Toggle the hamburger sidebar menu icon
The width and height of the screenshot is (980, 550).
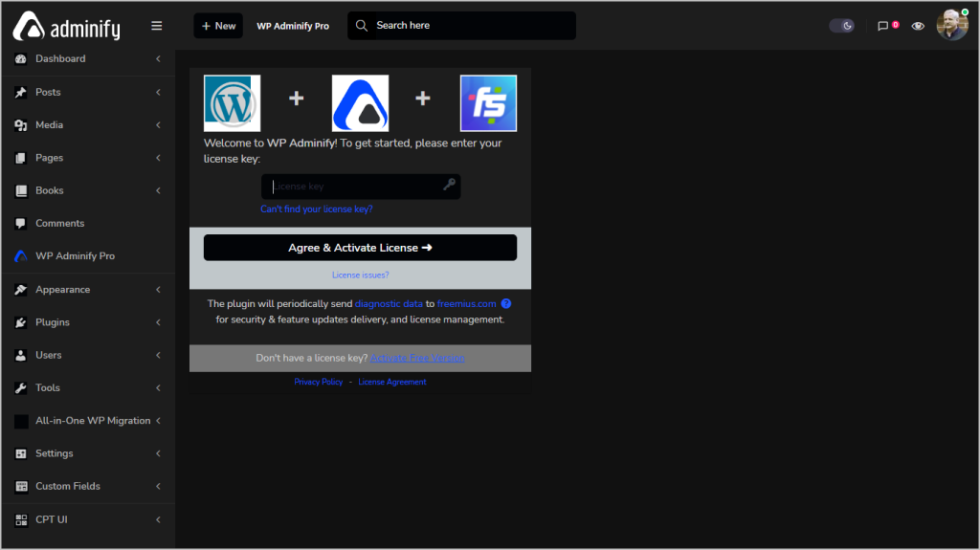[x=156, y=26]
